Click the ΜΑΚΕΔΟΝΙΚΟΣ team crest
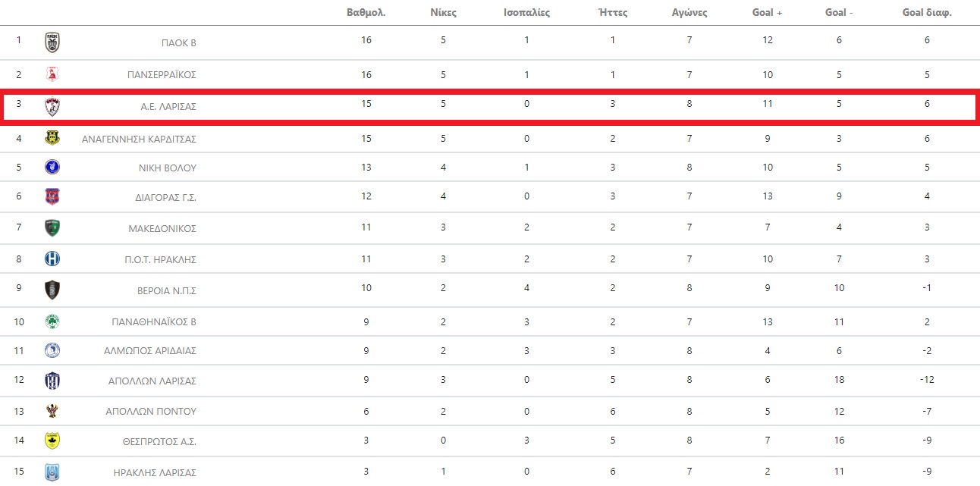 click(52, 228)
